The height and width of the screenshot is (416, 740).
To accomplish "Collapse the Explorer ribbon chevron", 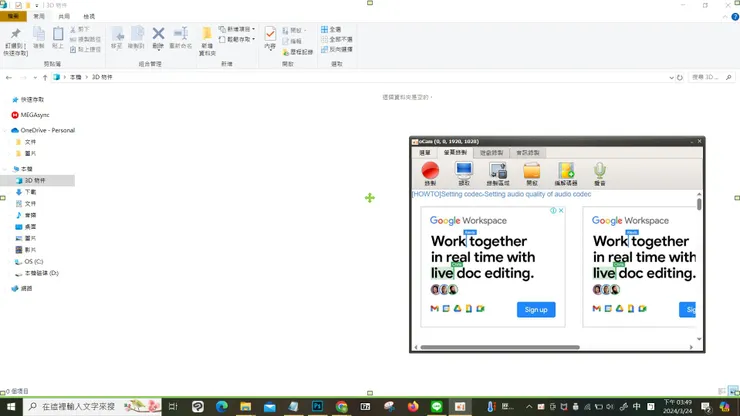I will click(x=725, y=17).
